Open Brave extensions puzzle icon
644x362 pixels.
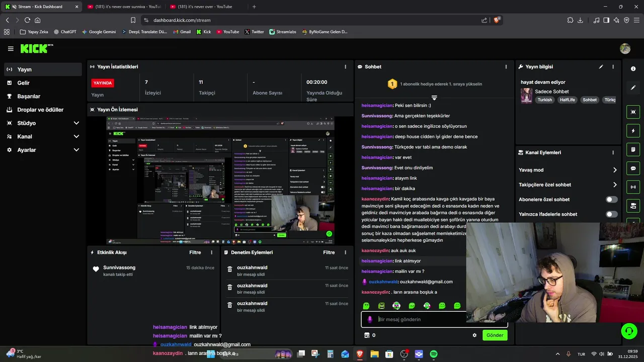point(570,20)
